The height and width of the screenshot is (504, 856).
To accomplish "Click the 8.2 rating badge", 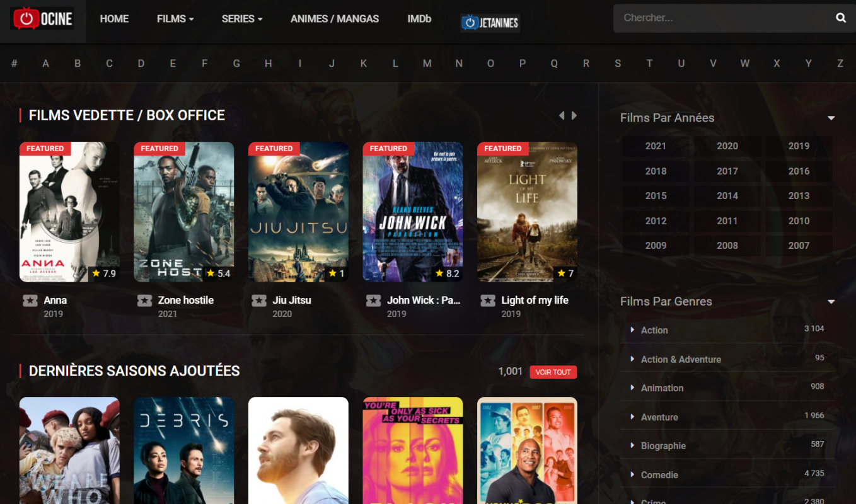I will click(x=447, y=273).
